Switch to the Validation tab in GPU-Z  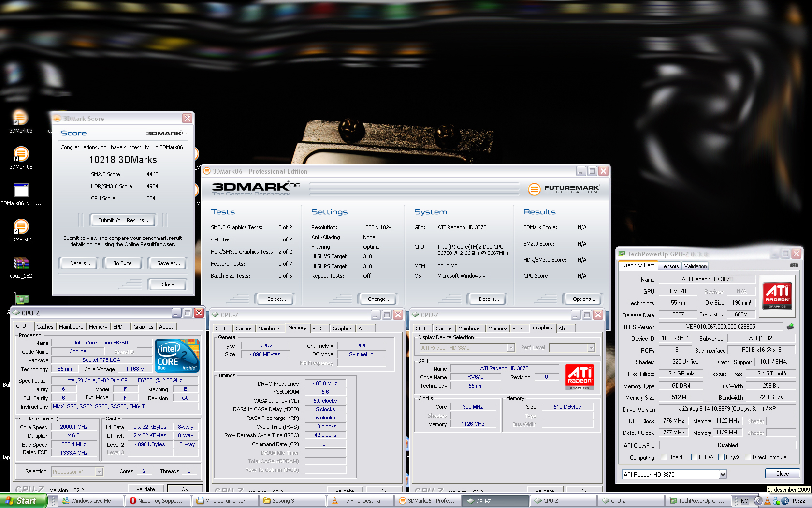pyautogui.click(x=696, y=266)
